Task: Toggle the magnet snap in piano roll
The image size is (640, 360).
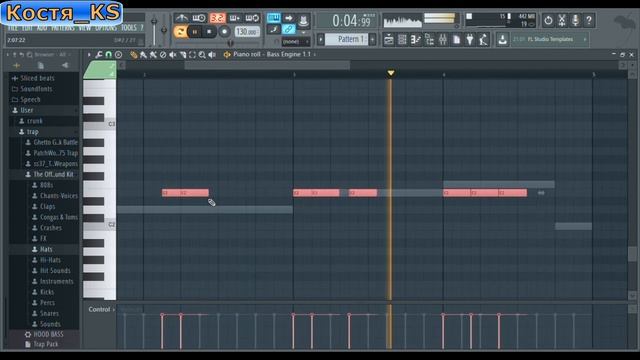Action: click(x=109, y=54)
